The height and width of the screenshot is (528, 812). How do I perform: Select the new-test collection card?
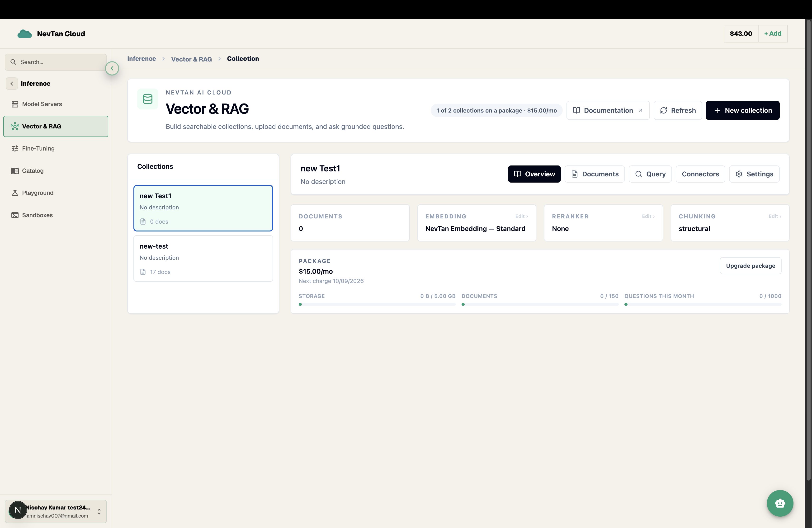pos(203,259)
